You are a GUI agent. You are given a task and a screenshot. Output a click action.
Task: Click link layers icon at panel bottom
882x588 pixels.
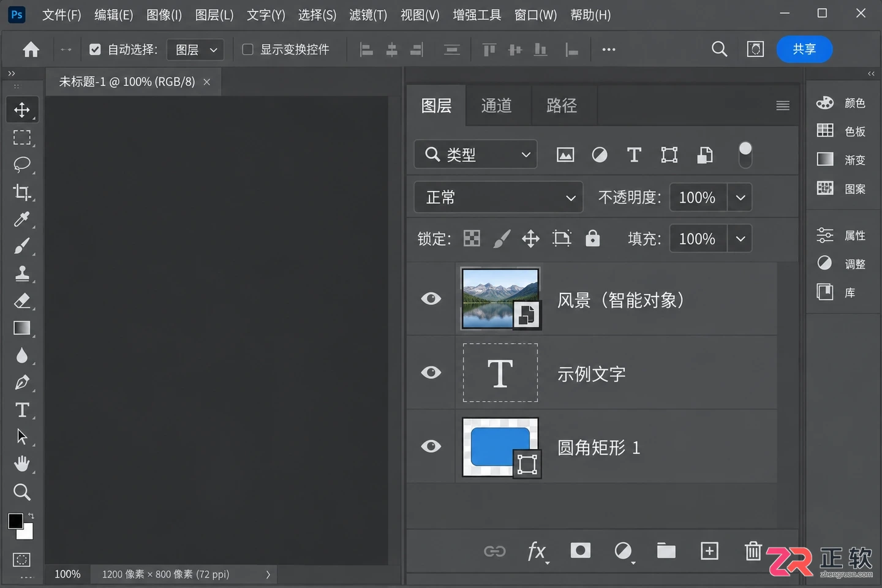[494, 551]
